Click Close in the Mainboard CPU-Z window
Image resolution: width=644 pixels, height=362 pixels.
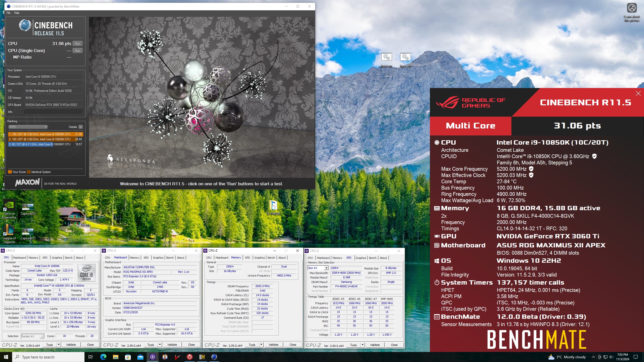tap(191, 345)
